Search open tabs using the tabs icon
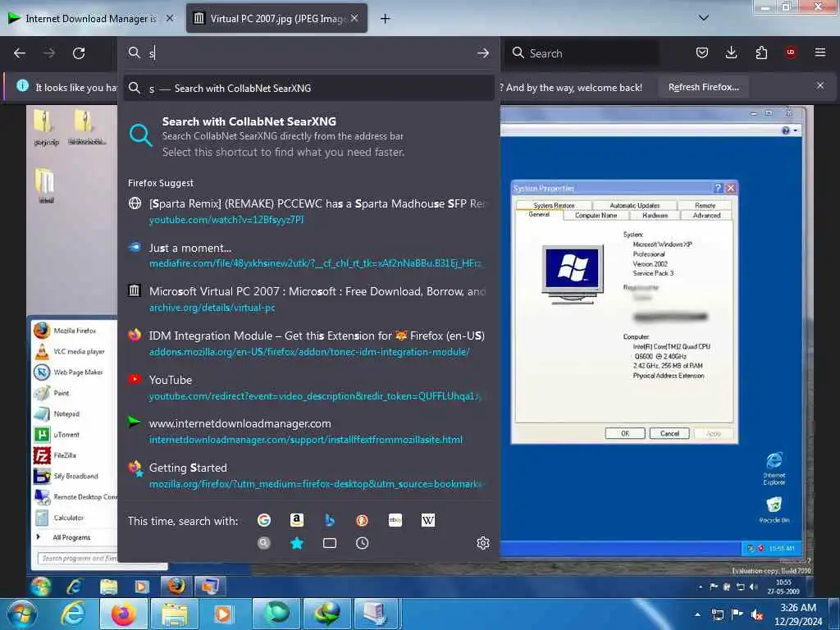840x630 pixels. pos(330,543)
